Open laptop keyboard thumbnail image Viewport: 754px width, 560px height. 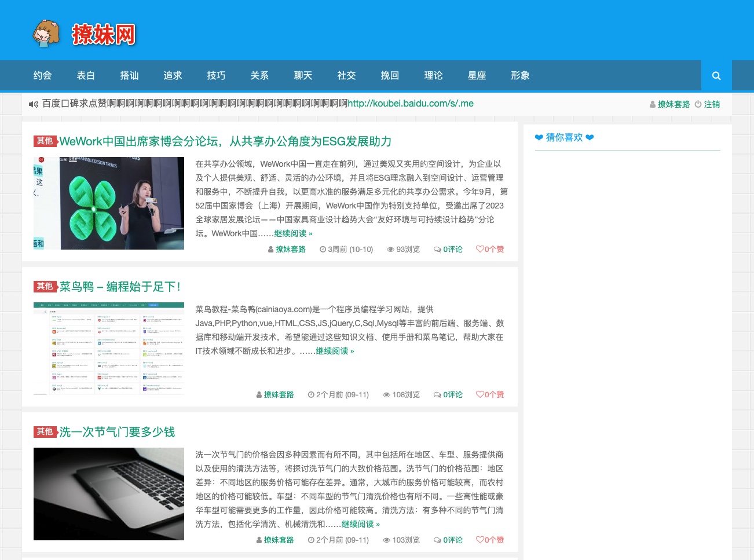click(x=109, y=494)
